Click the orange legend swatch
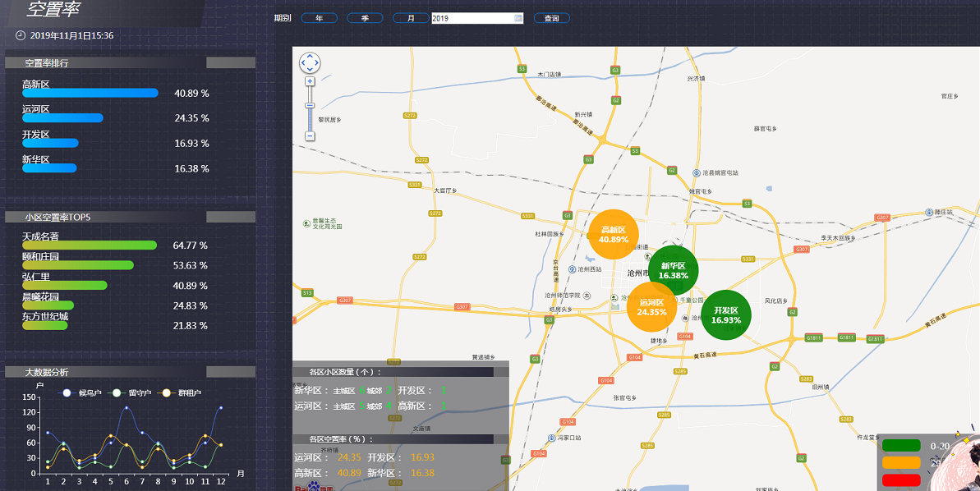Image resolution: width=980 pixels, height=491 pixels. 901,463
